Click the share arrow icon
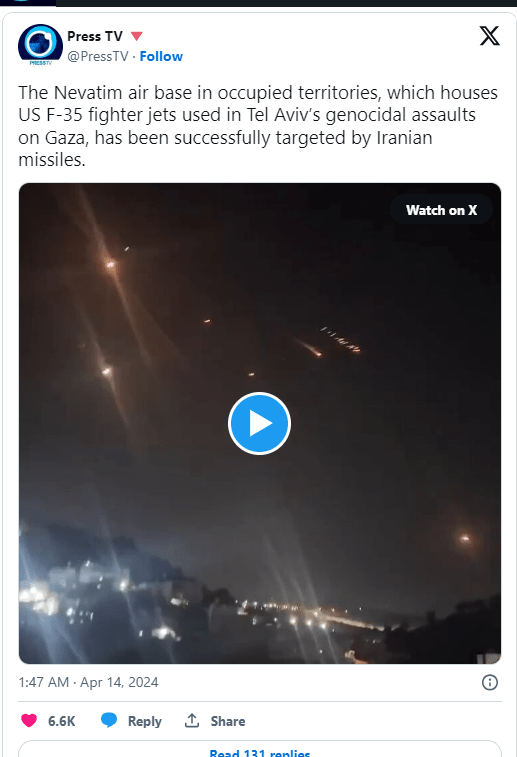517x757 pixels. tap(192, 720)
